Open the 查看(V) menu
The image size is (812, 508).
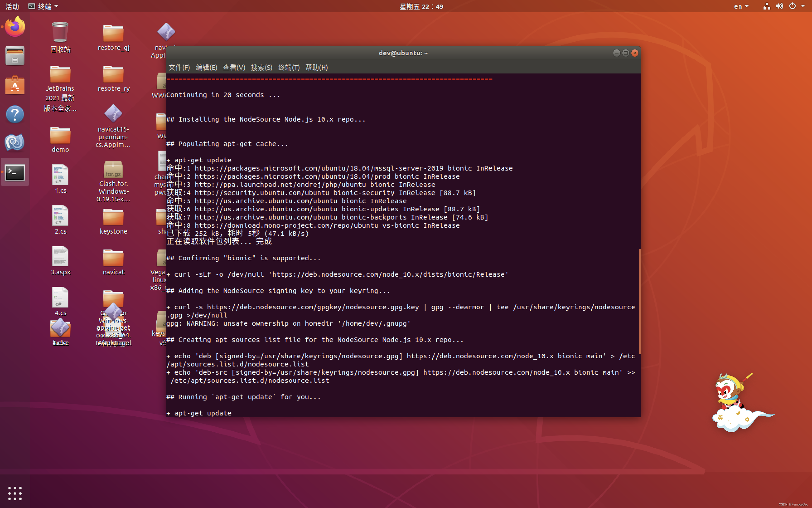pyautogui.click(x=234, y=68)
